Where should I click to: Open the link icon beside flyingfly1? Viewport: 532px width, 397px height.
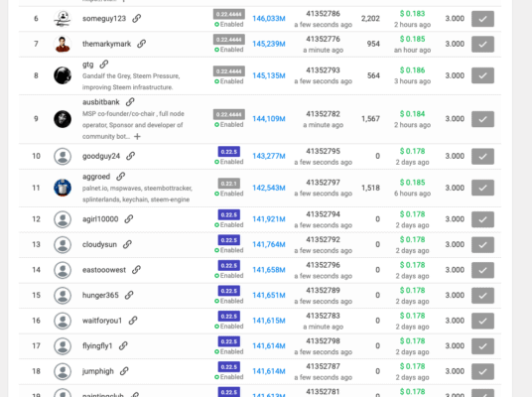pos(123,345)
